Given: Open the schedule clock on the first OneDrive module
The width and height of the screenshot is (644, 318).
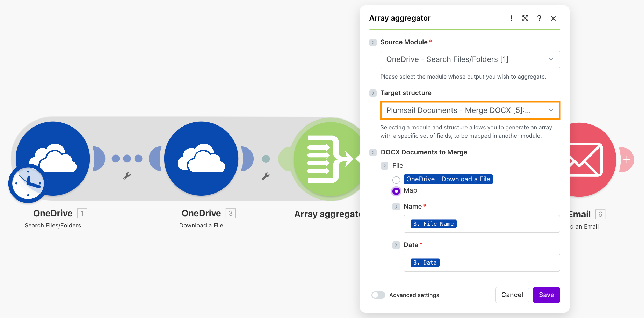Looking at the screenshot, I should (x=28, y=183).
